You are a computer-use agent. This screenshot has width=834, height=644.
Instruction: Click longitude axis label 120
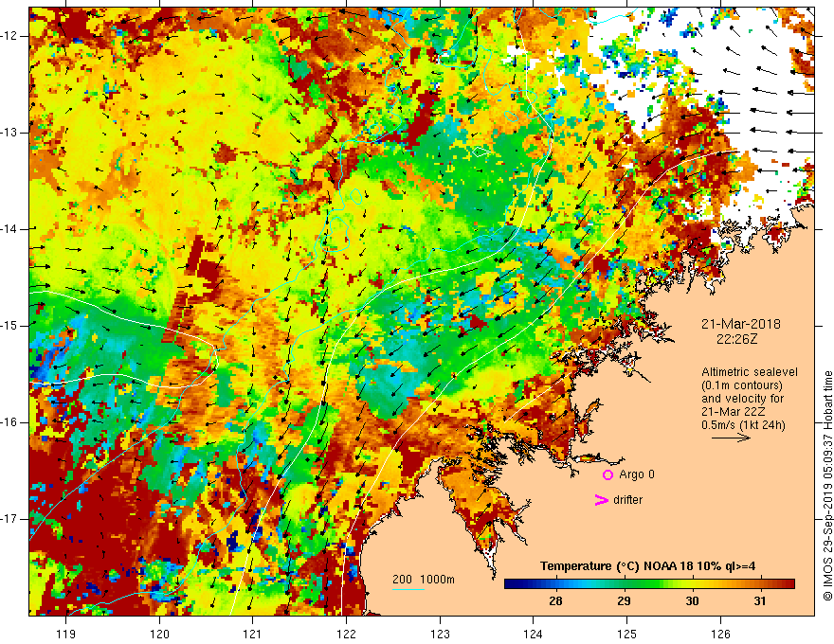click(x=159, y=634)
